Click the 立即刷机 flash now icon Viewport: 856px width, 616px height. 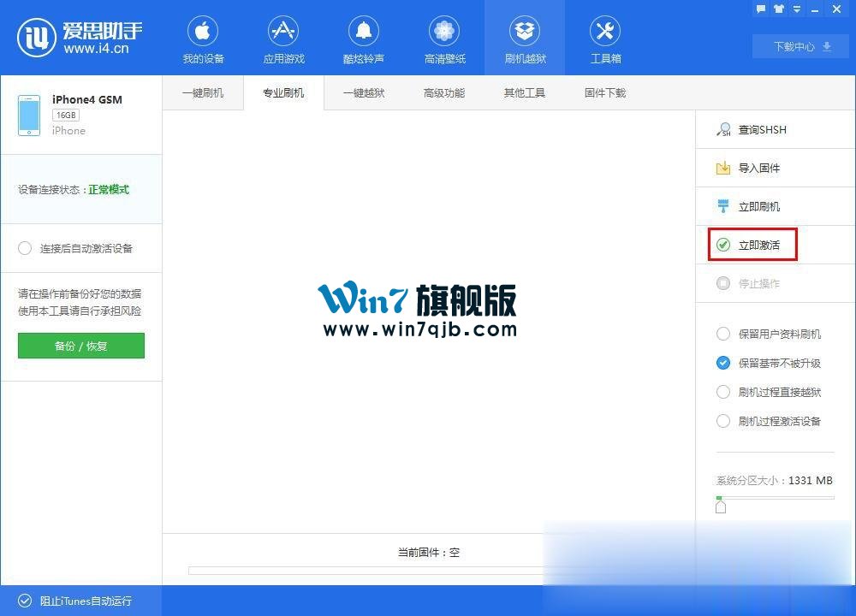point(723,206)
